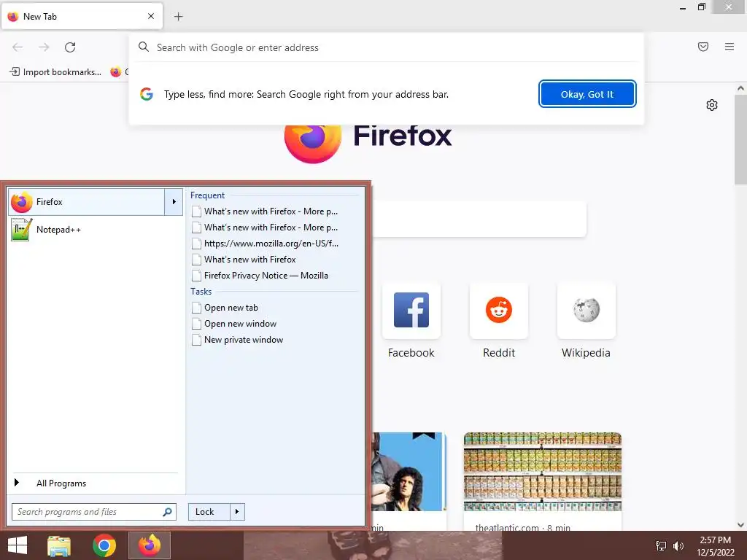747x560 pixels.
Task: Open the Firefox hamburger application menu
Action: click(729, 47)
